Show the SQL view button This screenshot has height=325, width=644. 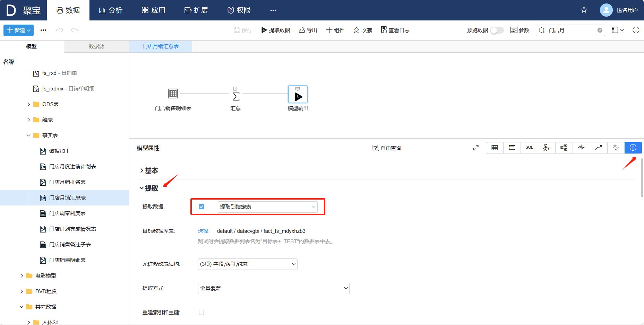coord(529,148)
